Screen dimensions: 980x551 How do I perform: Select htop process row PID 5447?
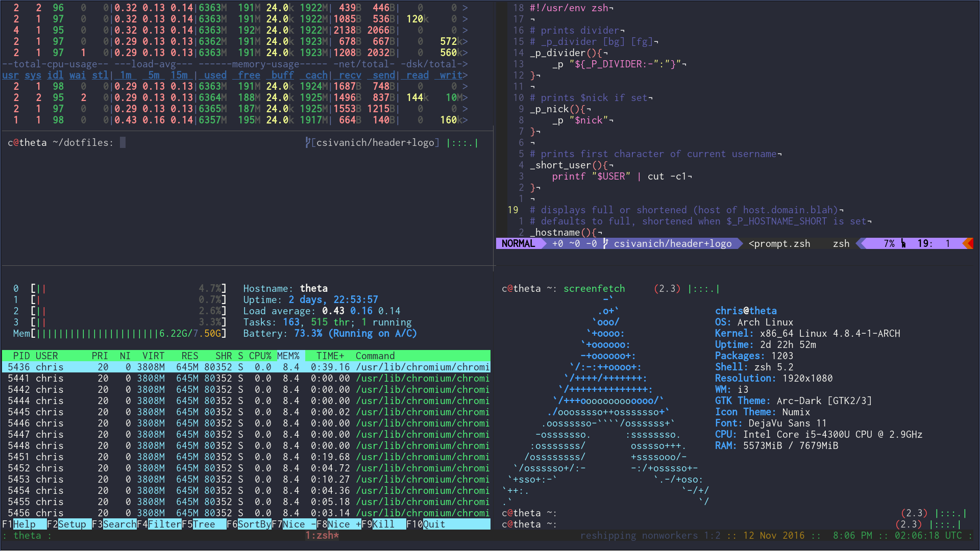(x=246, y=434)
